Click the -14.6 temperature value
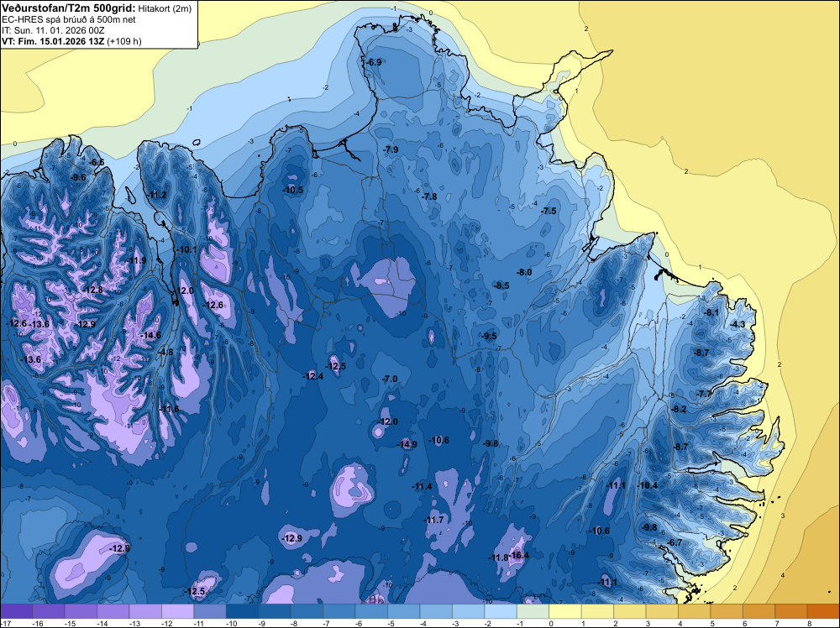Image resolution: width=840 pixels, height=628 pixels. point(150,335)
